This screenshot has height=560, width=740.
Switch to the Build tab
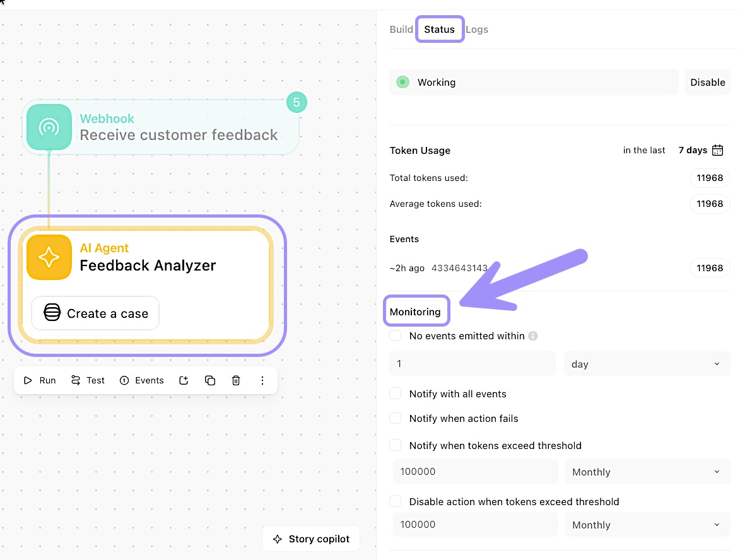pos(401,30)
